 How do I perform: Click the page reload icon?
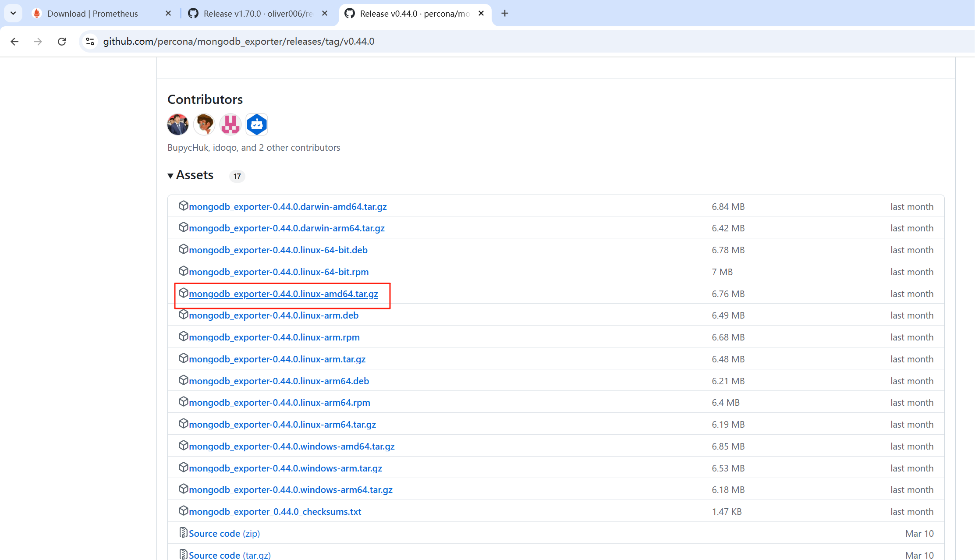[62, 41]
